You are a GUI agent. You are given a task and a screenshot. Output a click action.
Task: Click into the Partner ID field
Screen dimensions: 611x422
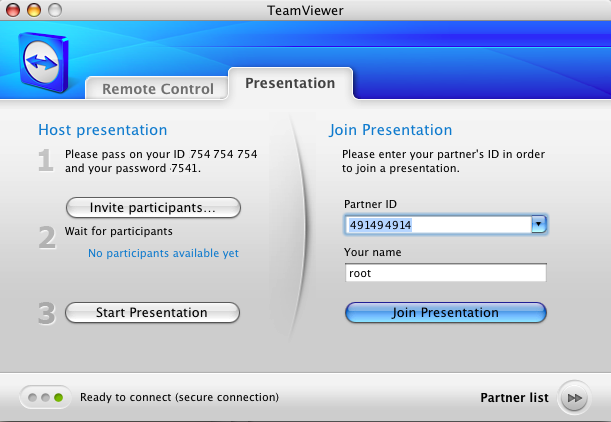tap(438, 225)
